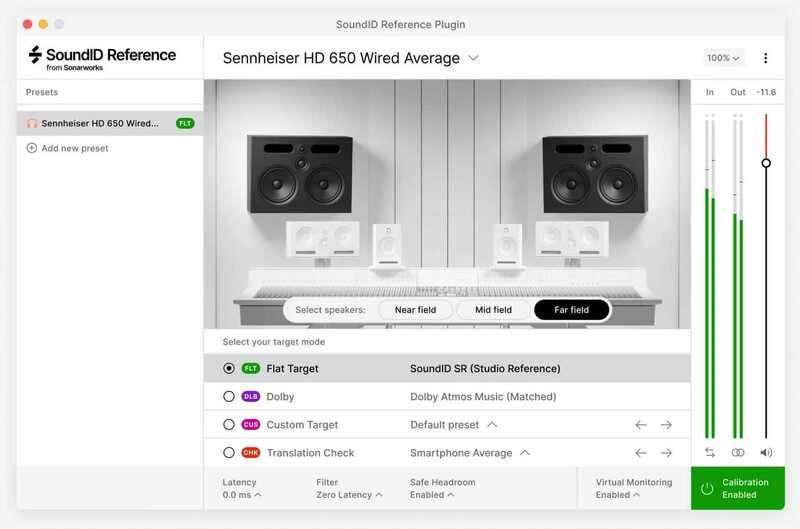This screenshot has width=800, height=529.
Task: Select the Dolby target mode radio button
Action: click(x=229, y=397)
